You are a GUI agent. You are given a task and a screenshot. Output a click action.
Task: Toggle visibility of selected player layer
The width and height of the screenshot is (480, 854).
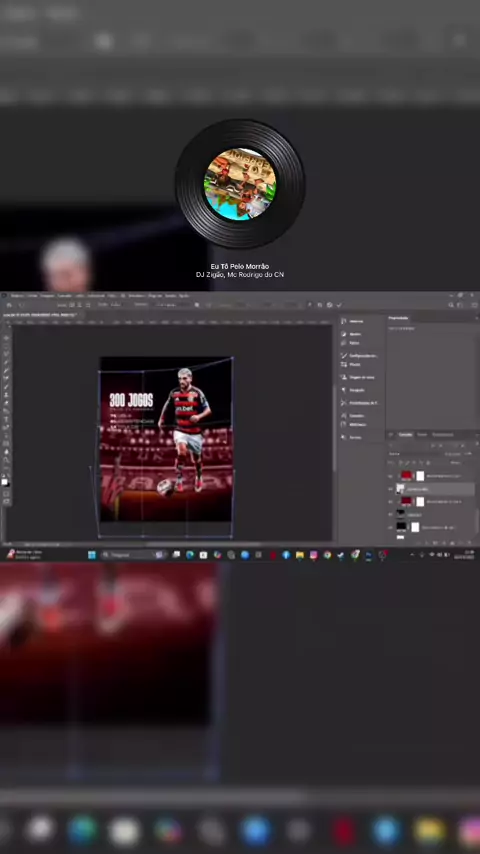click(390, 489)
